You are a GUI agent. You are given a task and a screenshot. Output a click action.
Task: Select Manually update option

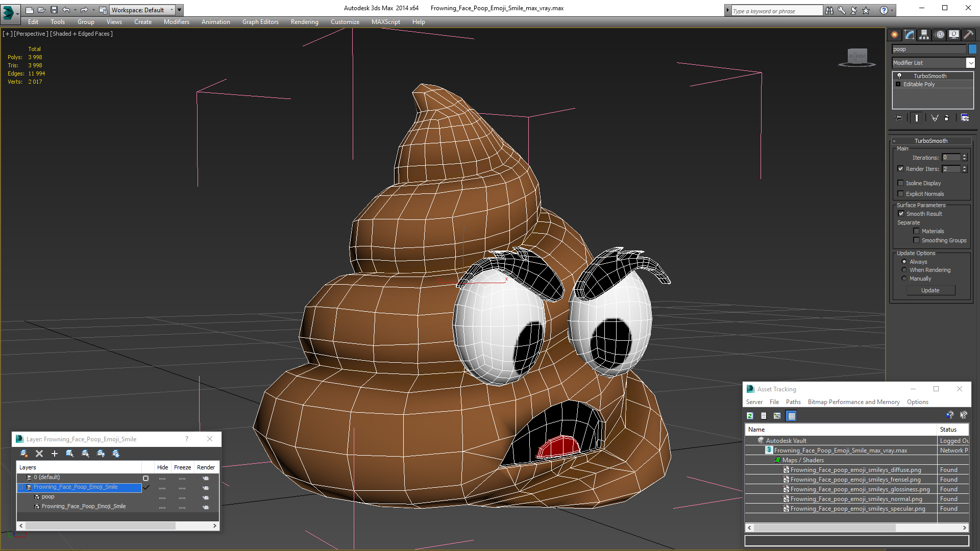pos(904,279)
